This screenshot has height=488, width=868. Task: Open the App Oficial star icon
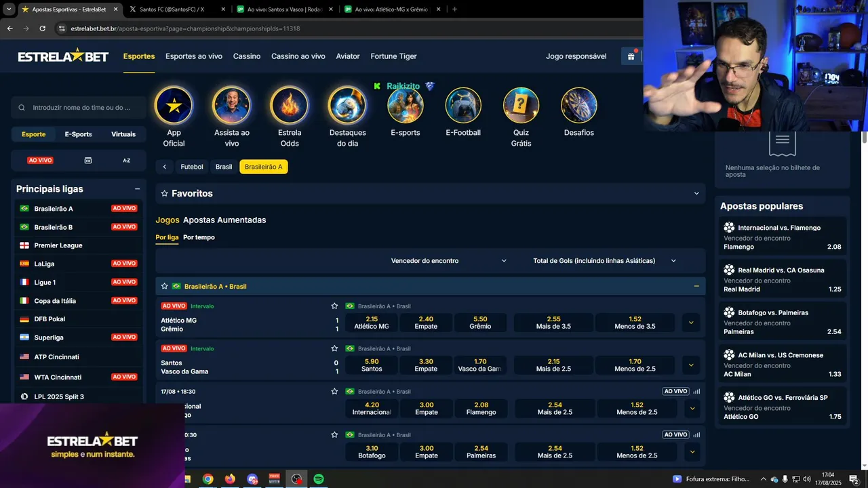pyautogui.click(x=174, y=105)
